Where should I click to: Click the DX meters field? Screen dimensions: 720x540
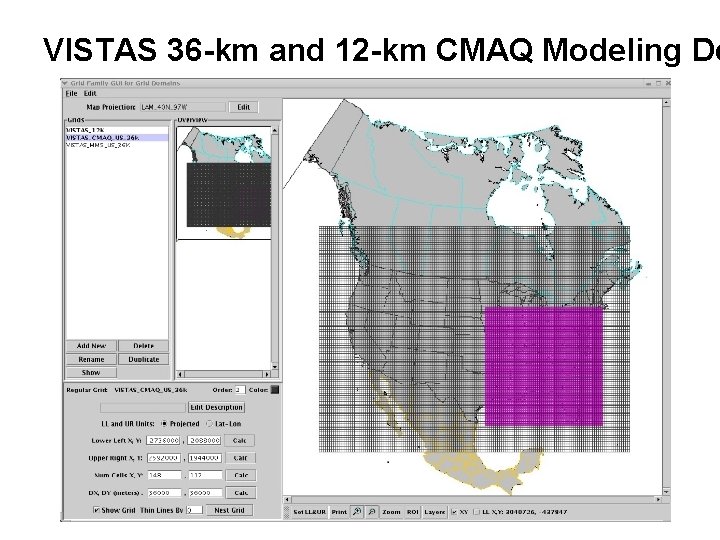164,493
